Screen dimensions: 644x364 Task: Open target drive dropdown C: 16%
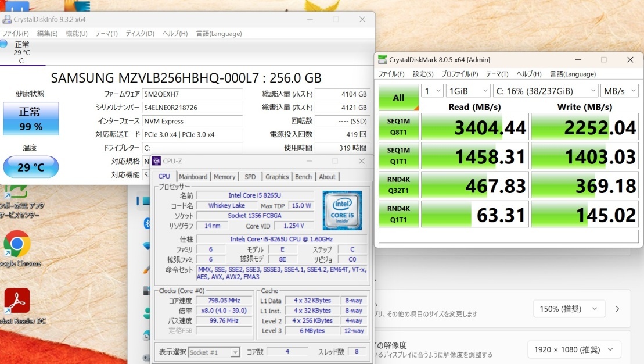pos(545,91)
